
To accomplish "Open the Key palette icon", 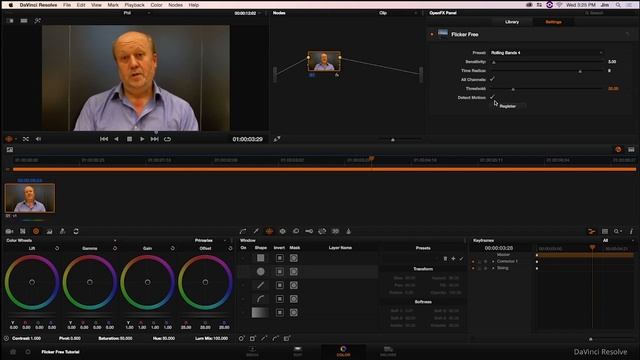I will [309, 231].
